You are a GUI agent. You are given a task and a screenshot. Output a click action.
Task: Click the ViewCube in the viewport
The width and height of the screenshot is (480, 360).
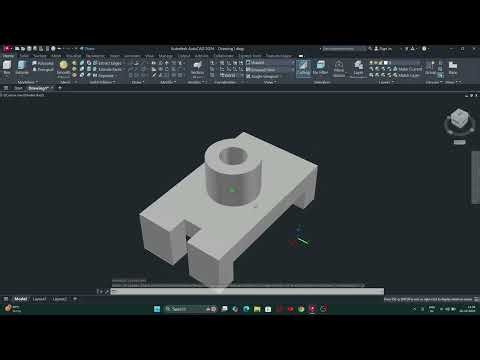click(x=459, y=119)
